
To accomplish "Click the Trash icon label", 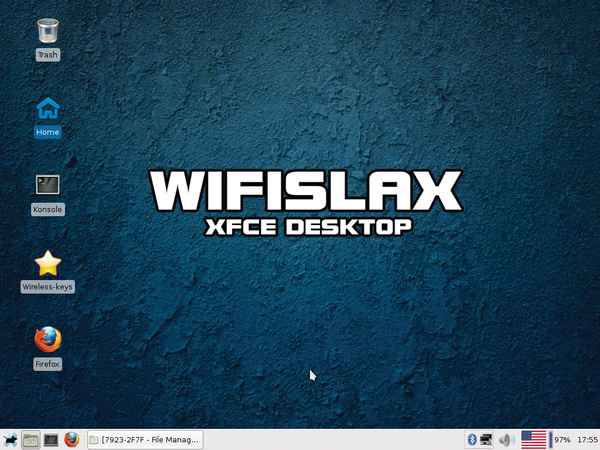I will [47, 55].
